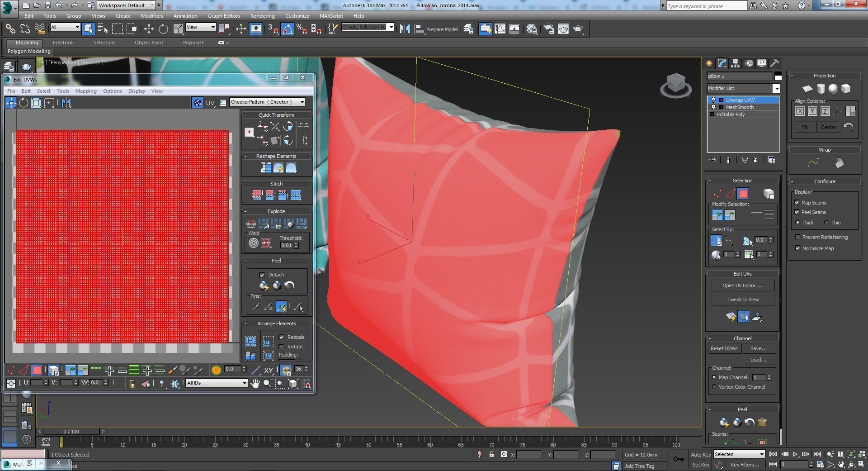
Task: Open the Selected key filter dropdown
Action: 739,454
